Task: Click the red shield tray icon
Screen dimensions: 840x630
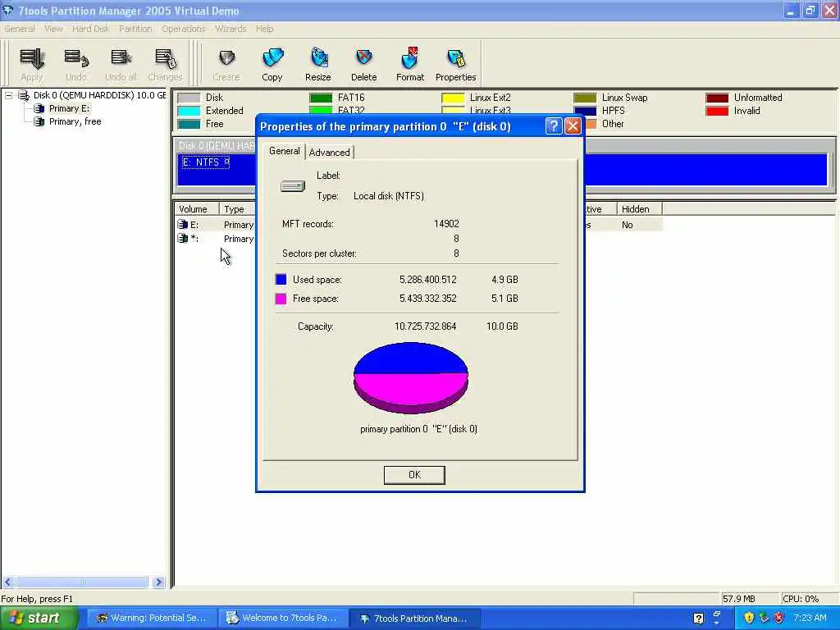Action: click(x=779, y=619)
